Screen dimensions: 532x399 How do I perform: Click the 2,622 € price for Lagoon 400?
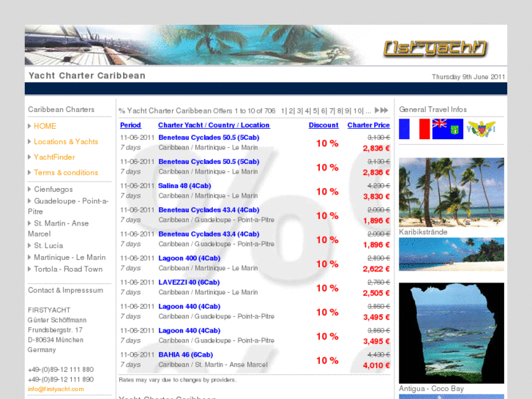click(x=376, y=269)
